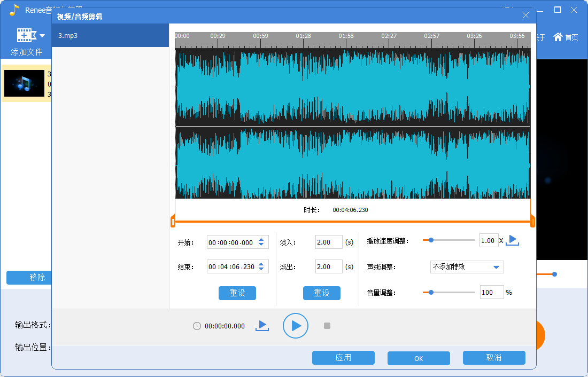Click inside the lower channel waveform
The width and height of the screenshot is (588, 377).
[x=352, y=163]
